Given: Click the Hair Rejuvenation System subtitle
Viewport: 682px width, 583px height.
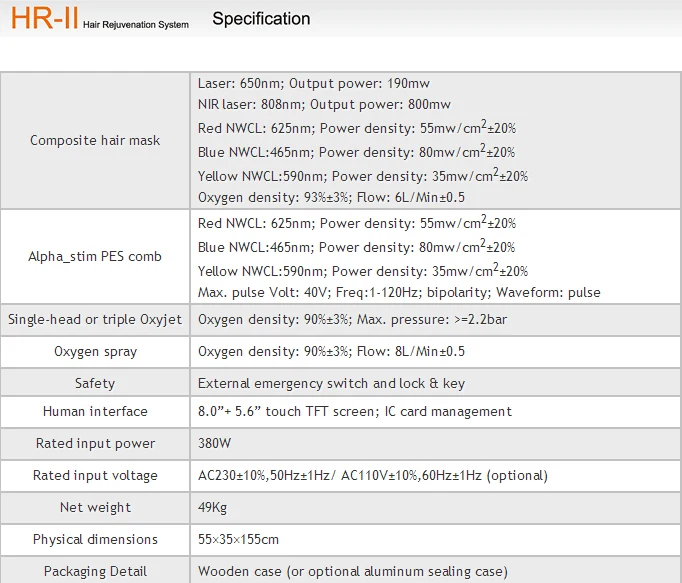Looking at the screenshot, I should coord(136,24).
